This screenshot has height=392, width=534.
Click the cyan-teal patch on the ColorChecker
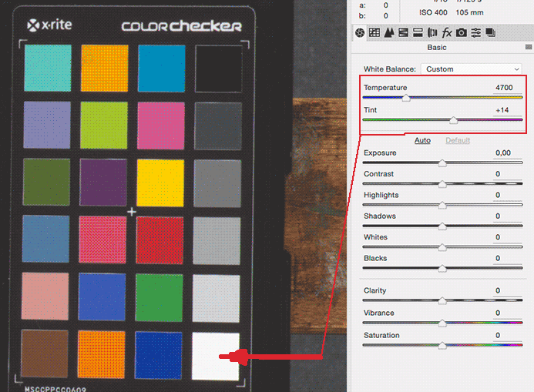(x=48, y=68)
